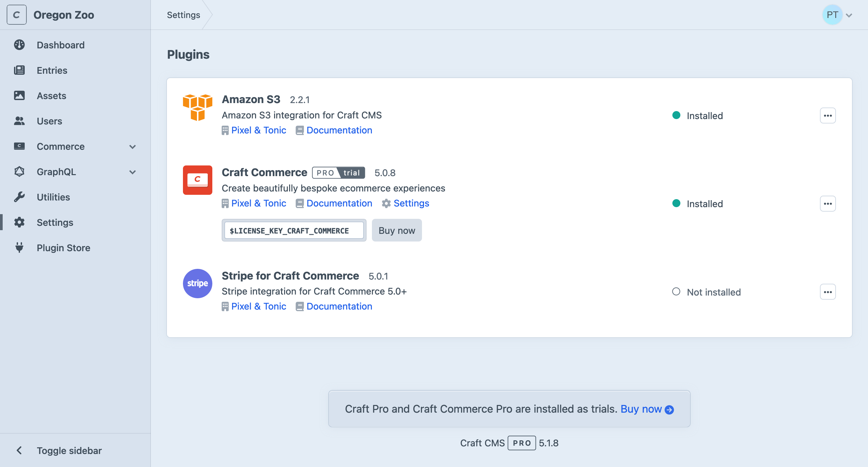Click Buy now for Craft Commerce
Viewport: 868px width, 467px height.
[x=397, y=230]
